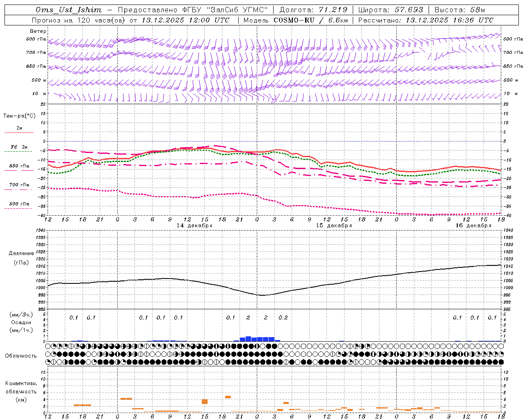Image resolution: width=525 pixels, height=420 pixels.
Task: Click the lowest point of the pressure curve
Action: 262,295
